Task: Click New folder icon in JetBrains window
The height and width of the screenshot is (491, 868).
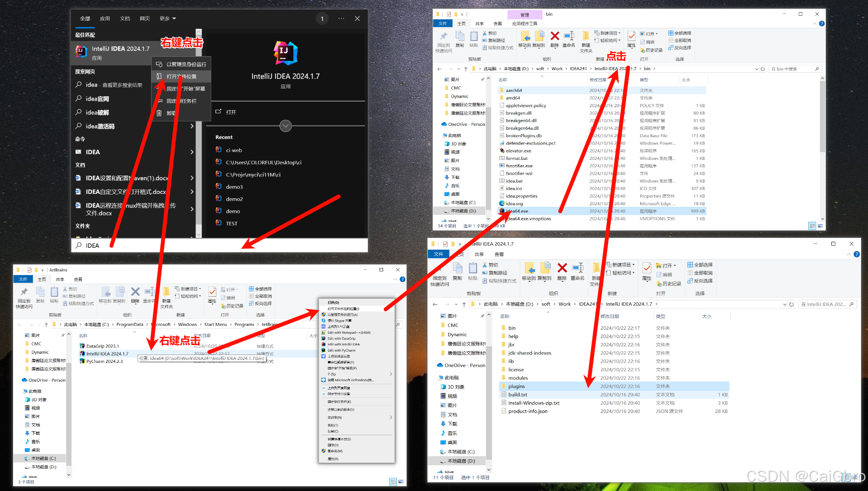Action: point(166,297)
